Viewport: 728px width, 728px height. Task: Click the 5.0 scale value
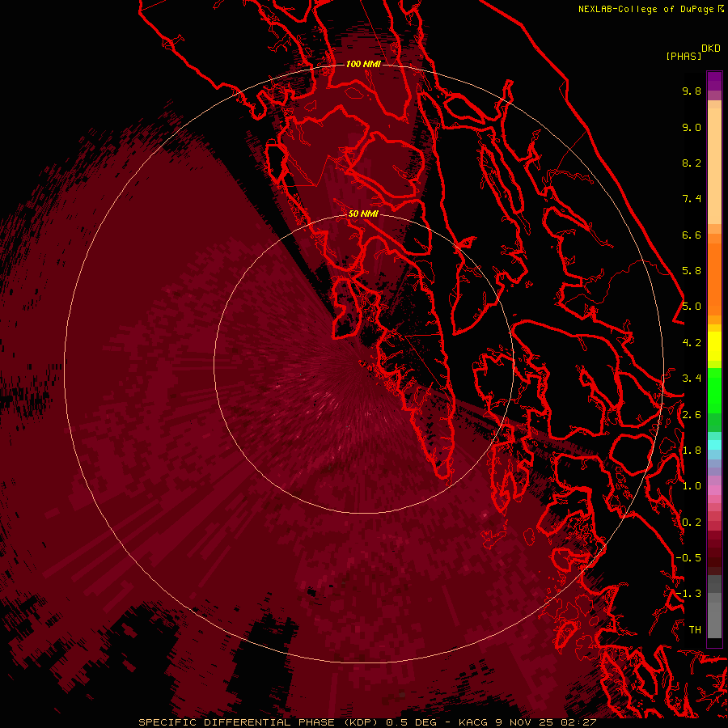coord(692,307)
